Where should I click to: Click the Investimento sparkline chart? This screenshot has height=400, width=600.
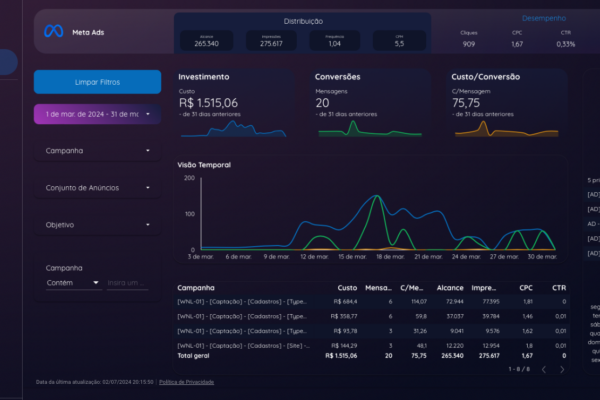click(x=233, y=129)
